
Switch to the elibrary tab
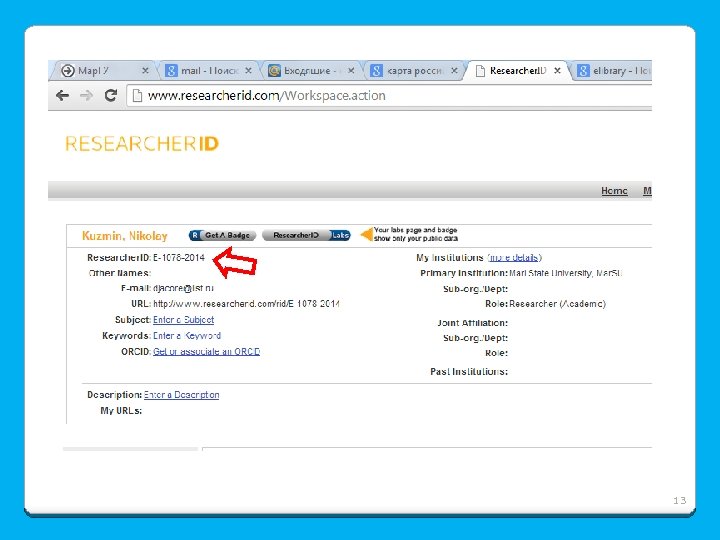(615, 71)
